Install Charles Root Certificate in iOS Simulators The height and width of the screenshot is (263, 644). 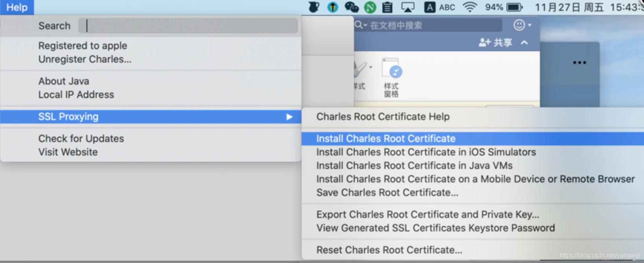tap(473, 152)
